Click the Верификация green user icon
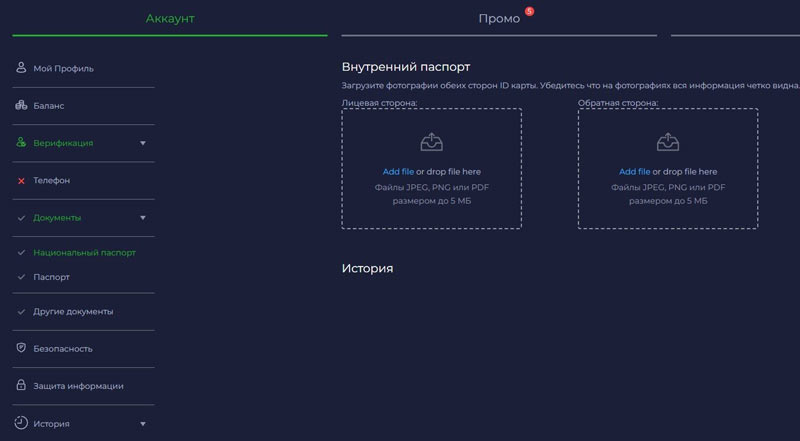Screen dimensions: 800x441 (21, 143)
